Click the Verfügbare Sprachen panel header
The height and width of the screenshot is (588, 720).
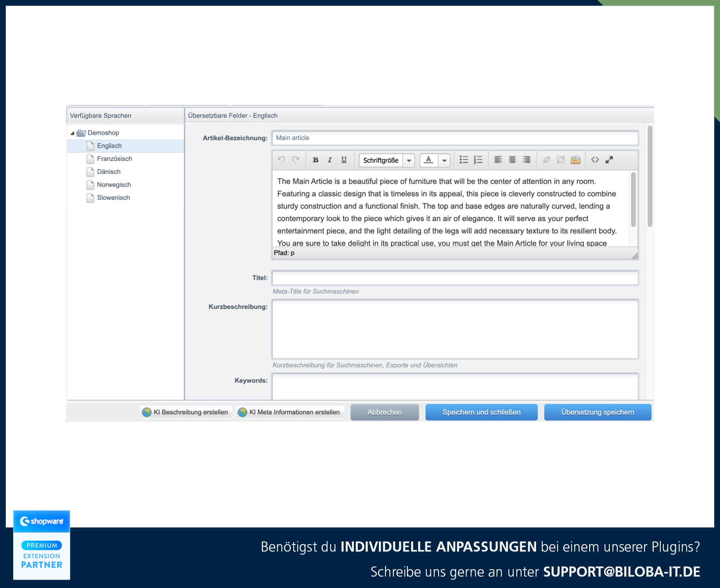point(126,115)
